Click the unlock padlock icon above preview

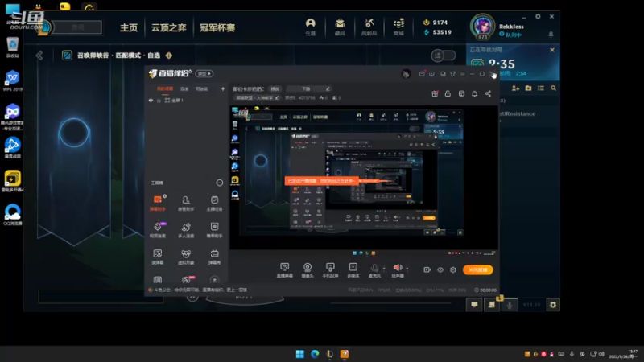pyautogui.click(x=448, y=93)
